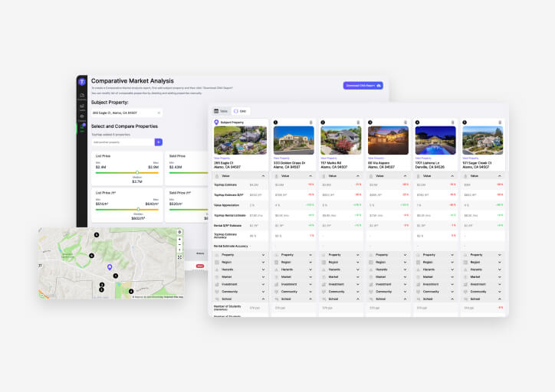Collapse the School section in first column
The image size is (555, 392).
264,299
